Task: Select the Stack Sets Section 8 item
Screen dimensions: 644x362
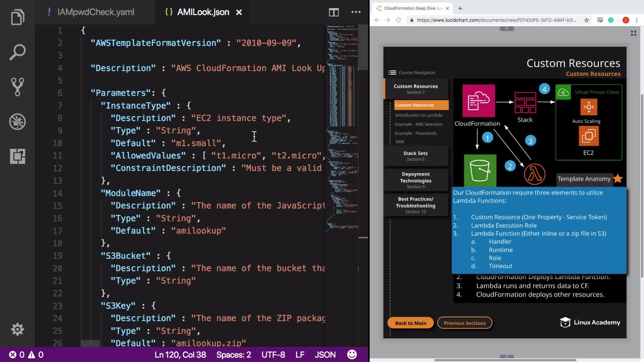Action: (x=415, y=156)
